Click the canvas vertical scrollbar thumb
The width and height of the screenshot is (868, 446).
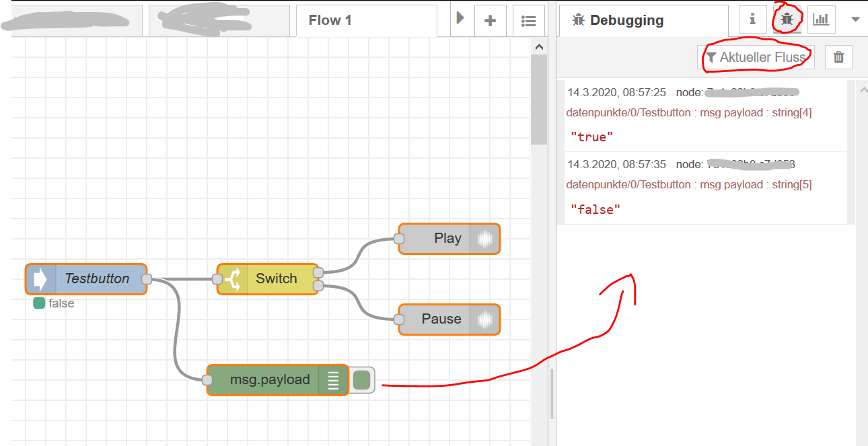coord(538,100)
